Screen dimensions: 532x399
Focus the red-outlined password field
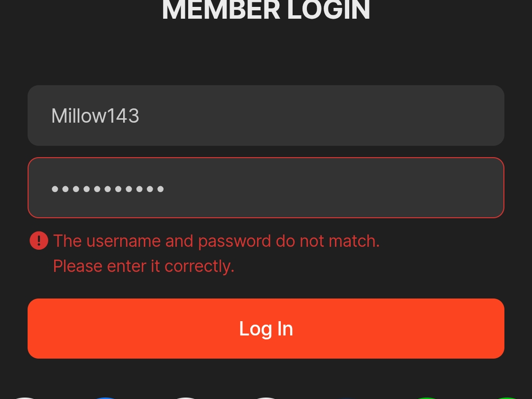pos(266,188)
